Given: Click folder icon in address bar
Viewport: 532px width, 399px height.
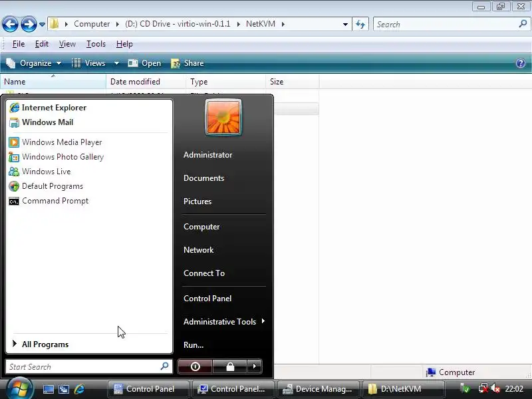Looking at the screenshot, I should (55, 24).
